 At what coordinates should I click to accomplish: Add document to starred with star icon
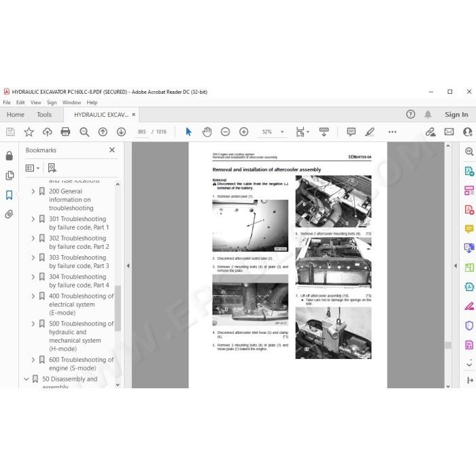(29, 132)
